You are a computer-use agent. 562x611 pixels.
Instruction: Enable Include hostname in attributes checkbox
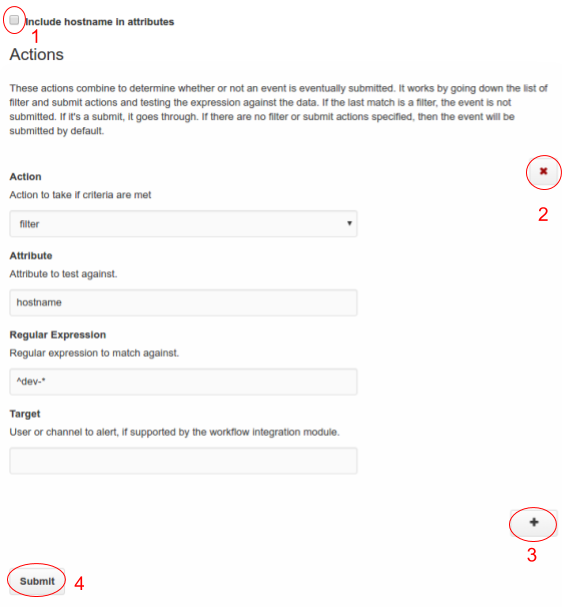point(14,20)
